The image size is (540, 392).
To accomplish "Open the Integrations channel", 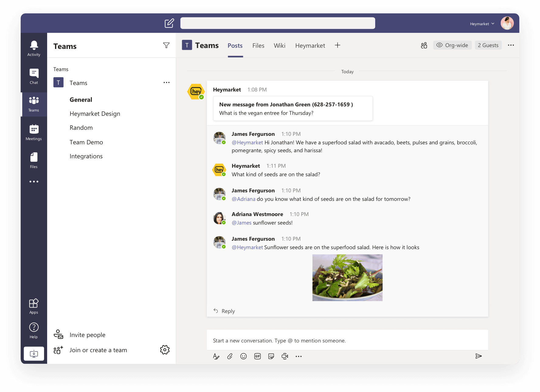I will (x=86, y=156).
